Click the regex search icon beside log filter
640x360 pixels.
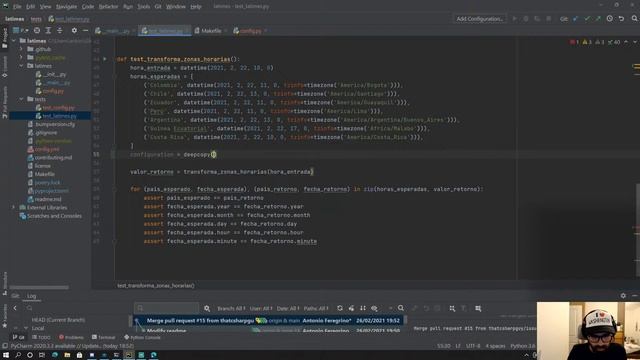point(207,309)
